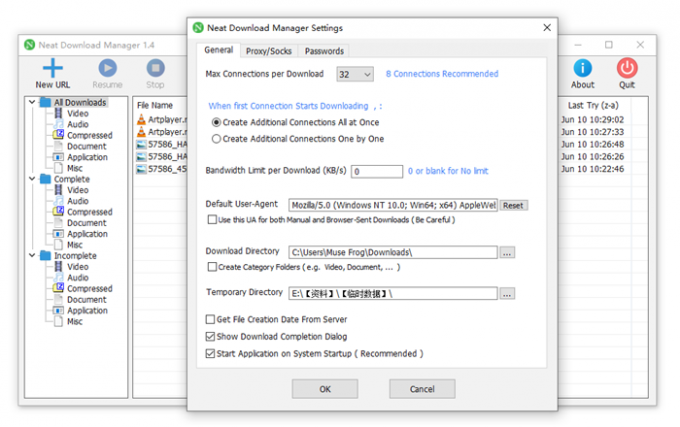Collapse the Complete tree node
This screenshot has height=427, width=680.
pos(32,179)
